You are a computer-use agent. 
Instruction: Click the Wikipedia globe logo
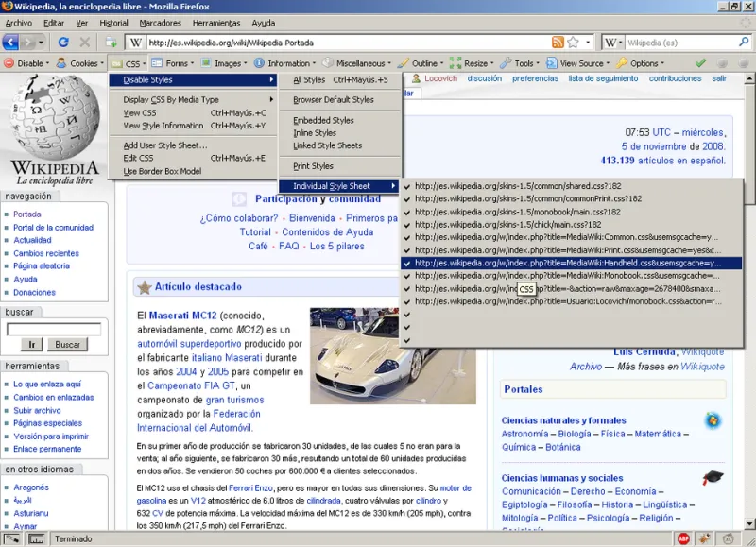click(55, 117)
